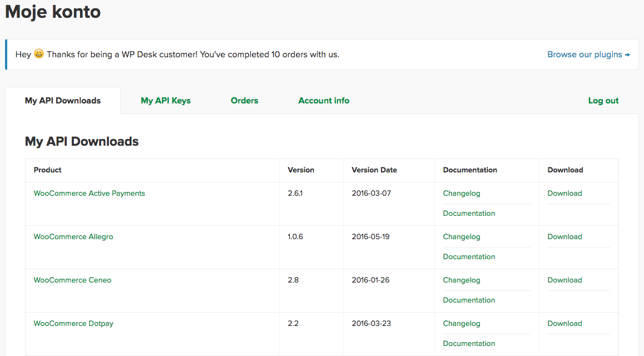Click the Version column header
The image size is (644, 356).
click(301, 170)
